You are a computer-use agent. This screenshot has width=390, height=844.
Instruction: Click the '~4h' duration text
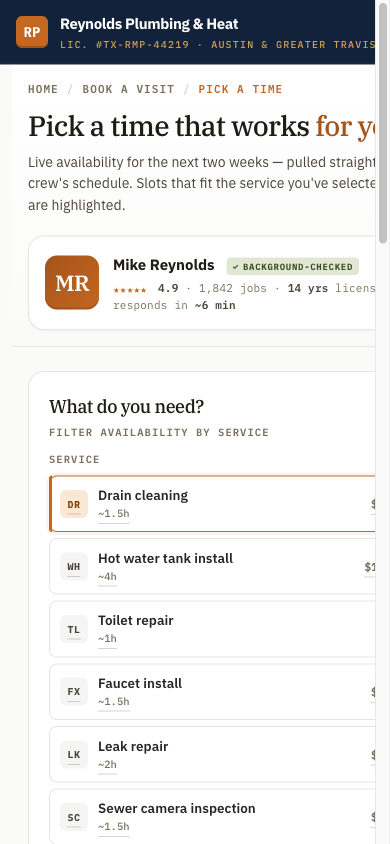coord(107,576)
